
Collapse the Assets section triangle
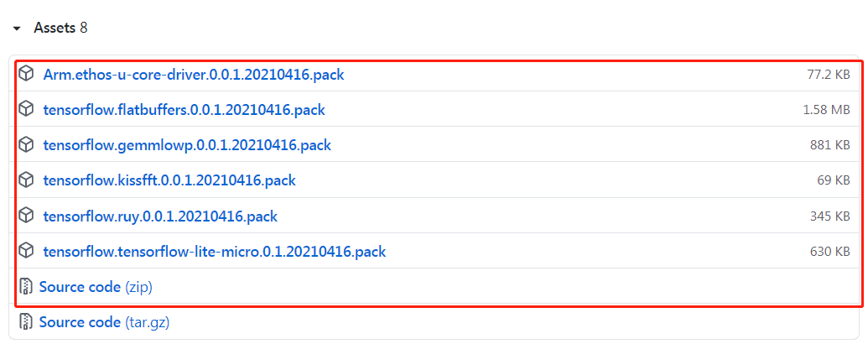click(17, 29)
